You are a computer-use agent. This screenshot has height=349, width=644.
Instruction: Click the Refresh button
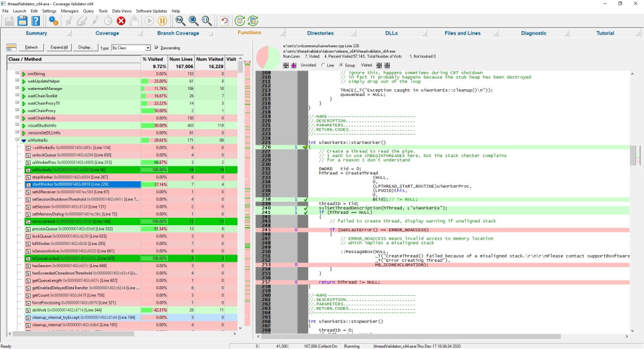coord(31,47)
